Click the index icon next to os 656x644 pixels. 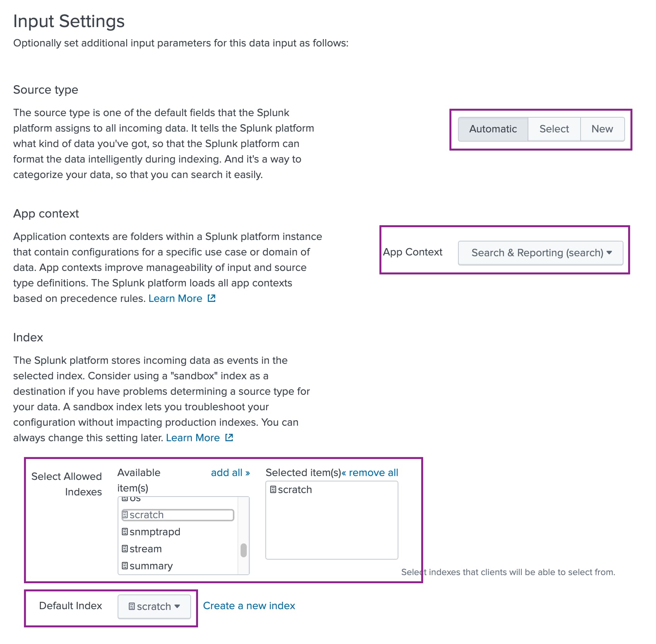tap(125, 499)
